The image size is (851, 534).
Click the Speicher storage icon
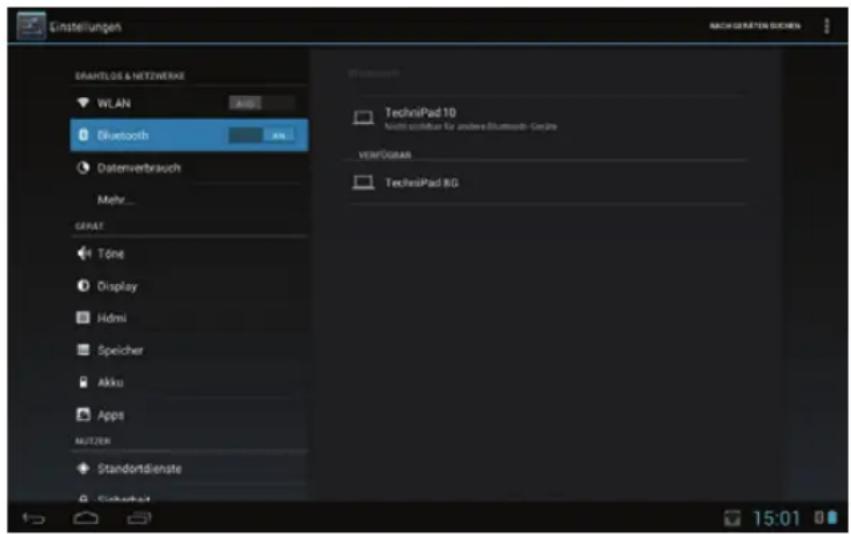point(83,349)
